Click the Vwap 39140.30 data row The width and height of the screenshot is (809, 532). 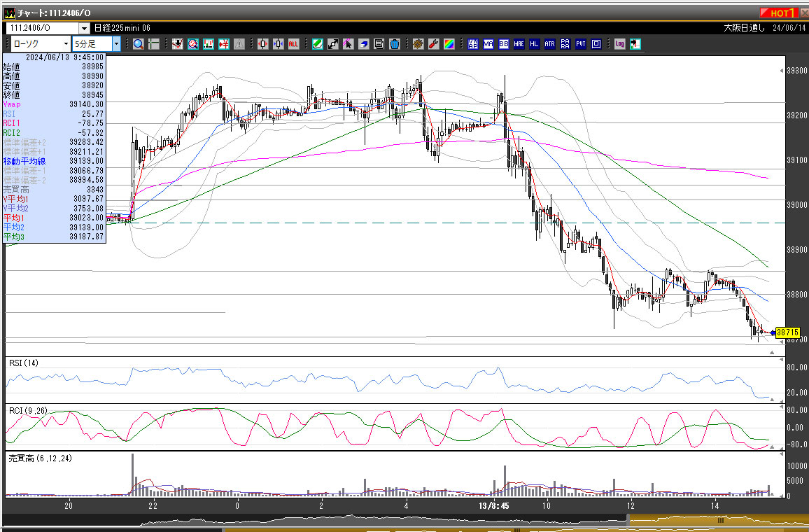pos(54,104)
